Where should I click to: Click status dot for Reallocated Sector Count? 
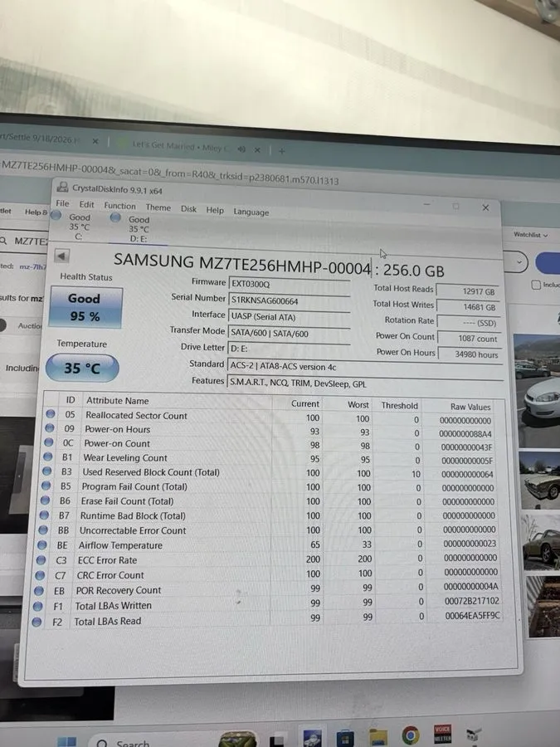51,414
